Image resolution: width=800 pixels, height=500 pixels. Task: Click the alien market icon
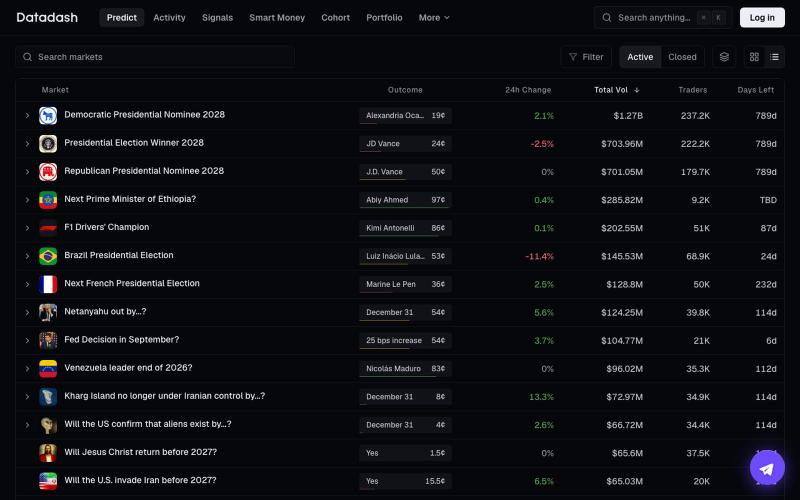(48, 425)
